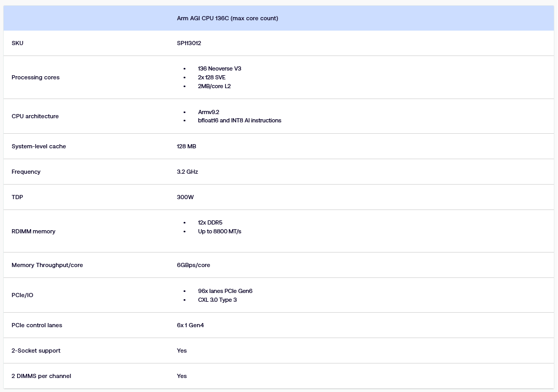Viewport: 558px width, 392px height.
Task: Click the CXL 3.0 Type 3 item
Action: [x=217, y=300]
